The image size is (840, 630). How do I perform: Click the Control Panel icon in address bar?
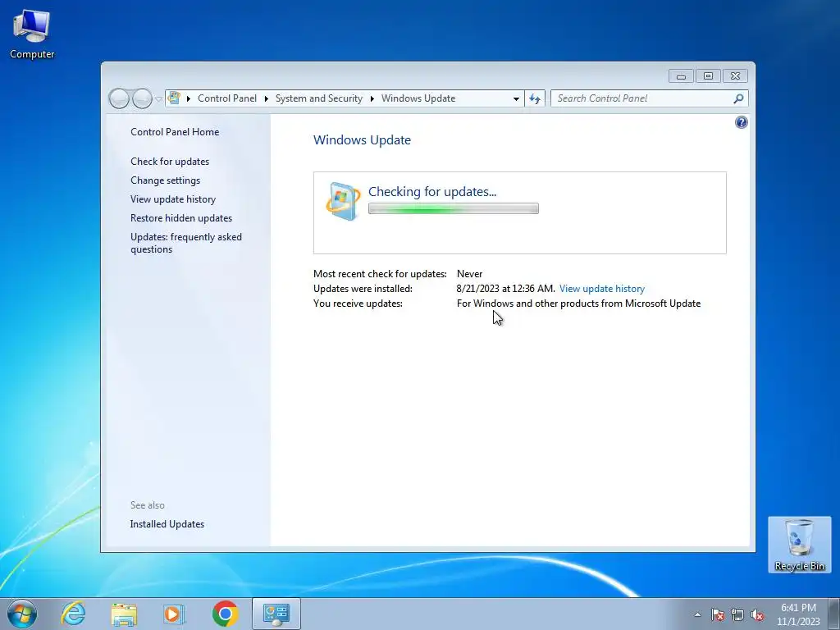click(x=174, y=98)
